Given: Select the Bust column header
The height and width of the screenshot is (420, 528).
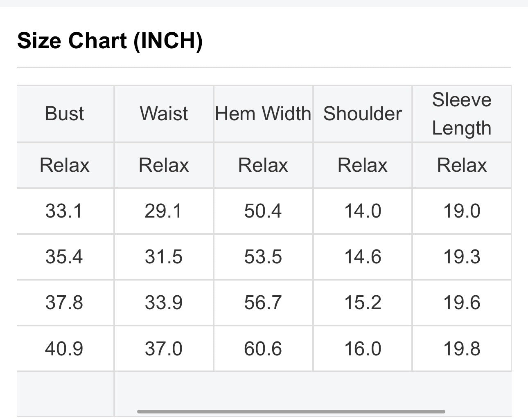Looking at the screenshot, I should 65,114.
